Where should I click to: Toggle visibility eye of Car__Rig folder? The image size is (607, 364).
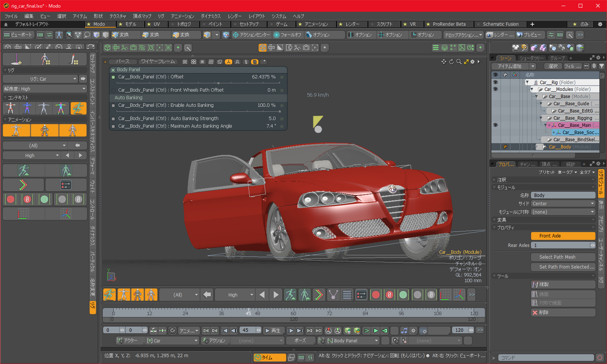coord(495,82)
